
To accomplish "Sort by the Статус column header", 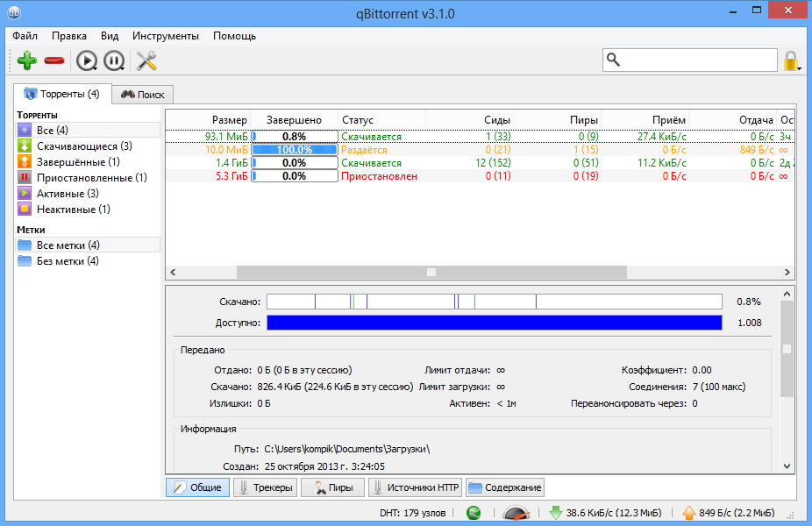I will click(x=381, y=119).
